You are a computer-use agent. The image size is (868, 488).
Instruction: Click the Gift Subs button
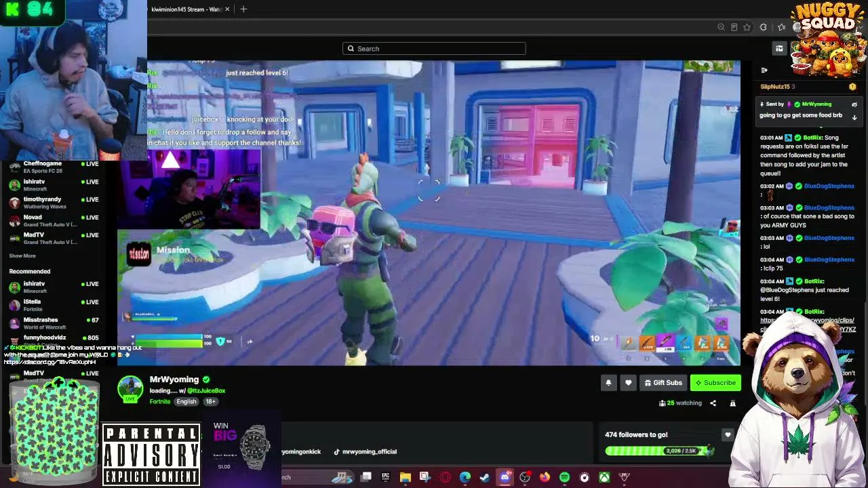663,383
